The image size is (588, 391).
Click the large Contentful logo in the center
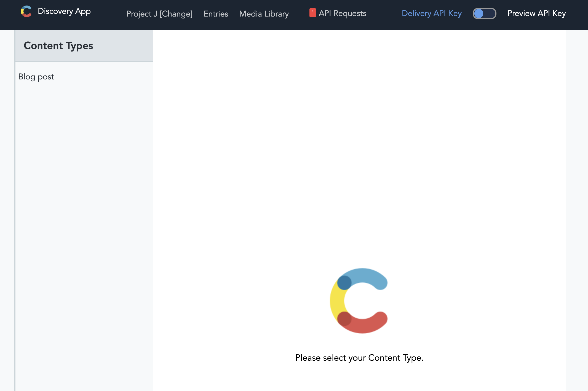tap(359, 301)
